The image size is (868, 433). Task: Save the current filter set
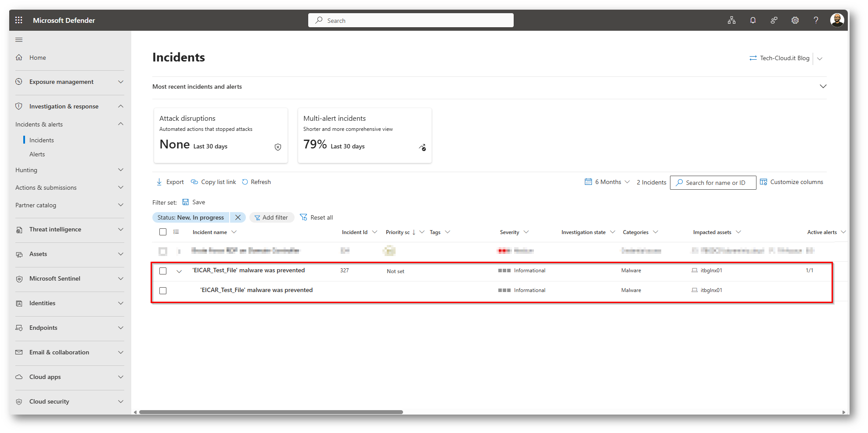pos(194,202)
